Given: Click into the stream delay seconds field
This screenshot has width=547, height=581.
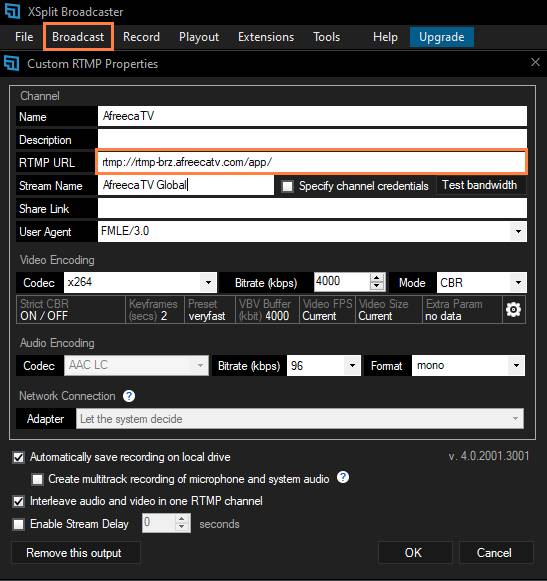Looking at the screenshot, I should click(158, 523).
